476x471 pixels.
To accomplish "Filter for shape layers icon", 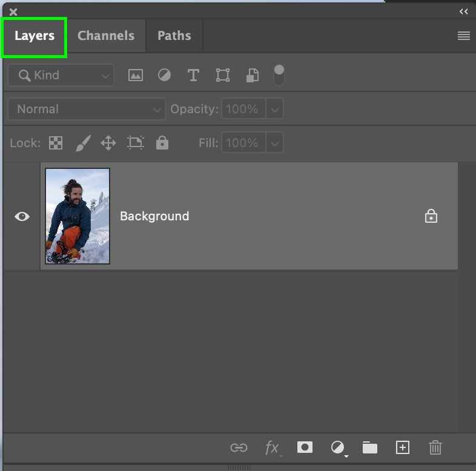I will pyautogui.click(x=222, y=75).
